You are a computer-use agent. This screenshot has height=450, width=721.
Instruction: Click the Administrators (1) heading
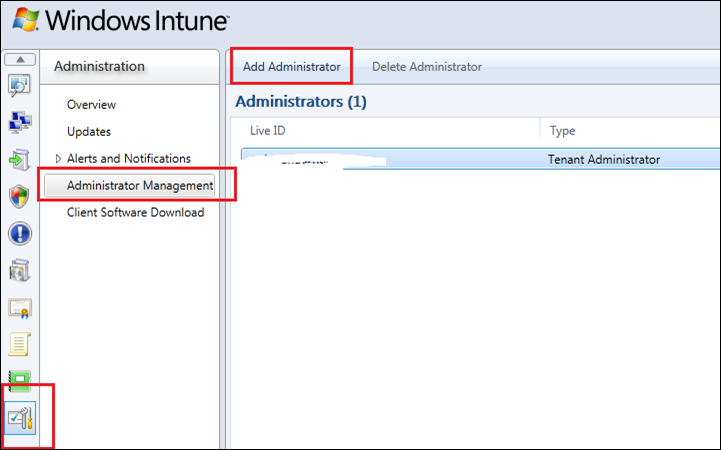(x=301, y=102)
